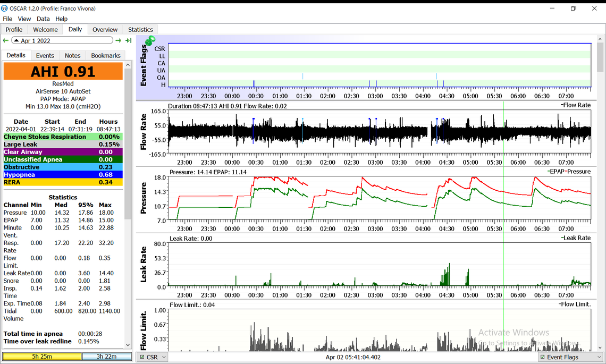Click the Flow Limit graph title
Image resolution: width=606 pixels, height=364 pixels.
pyautogui.click(x=144, y=329)
